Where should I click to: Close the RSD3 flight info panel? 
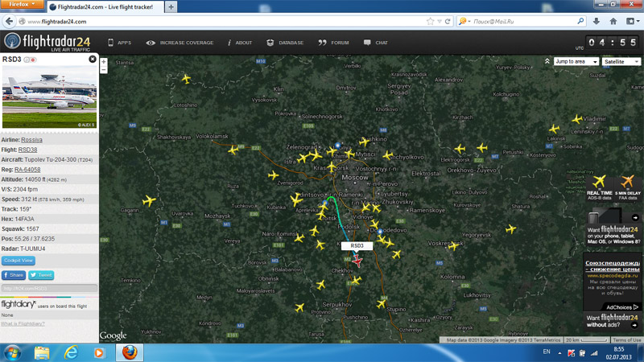point(93,60)
